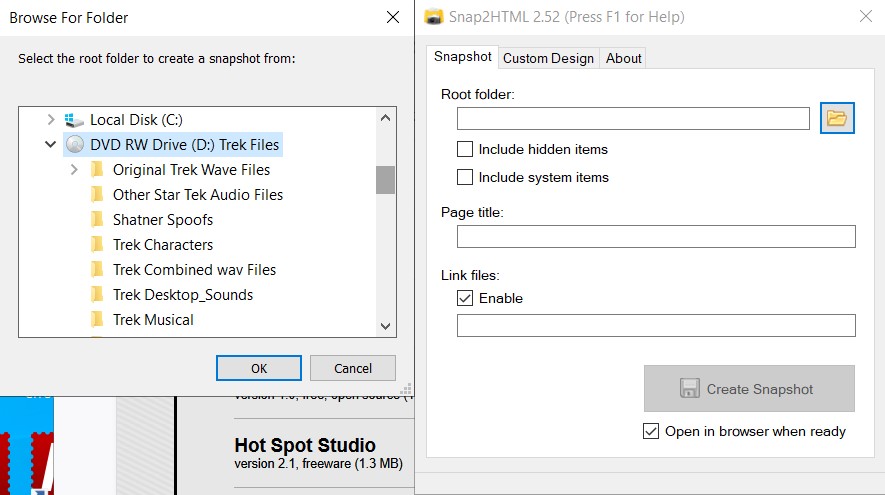This screenshot has width=885, height=495.
Task: Click folder icon beside Trek Characters
Action: click(97, 244)
